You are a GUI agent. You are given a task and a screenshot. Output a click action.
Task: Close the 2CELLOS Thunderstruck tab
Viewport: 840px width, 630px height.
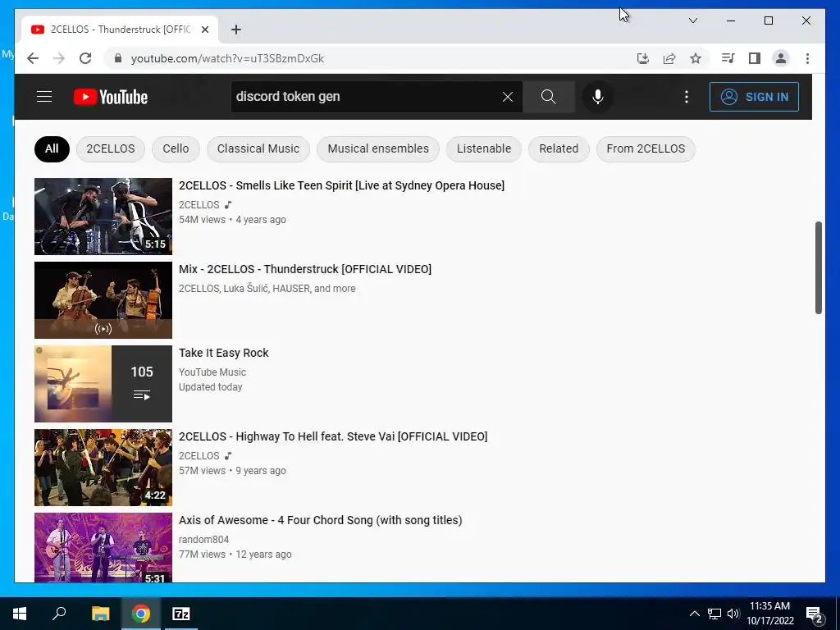[204, 30]
